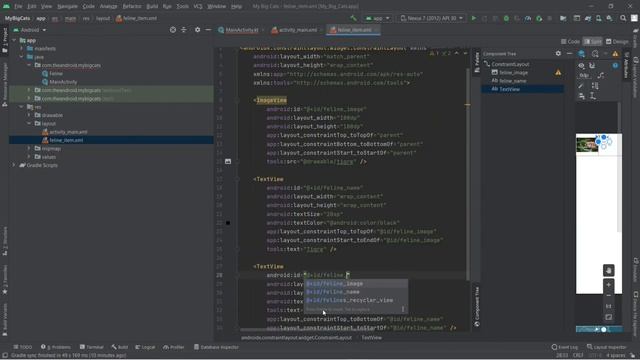Expand Gradle Scripts node
Image resolution: width=640 pixels, height=360 pixels.
pos(14,165)
